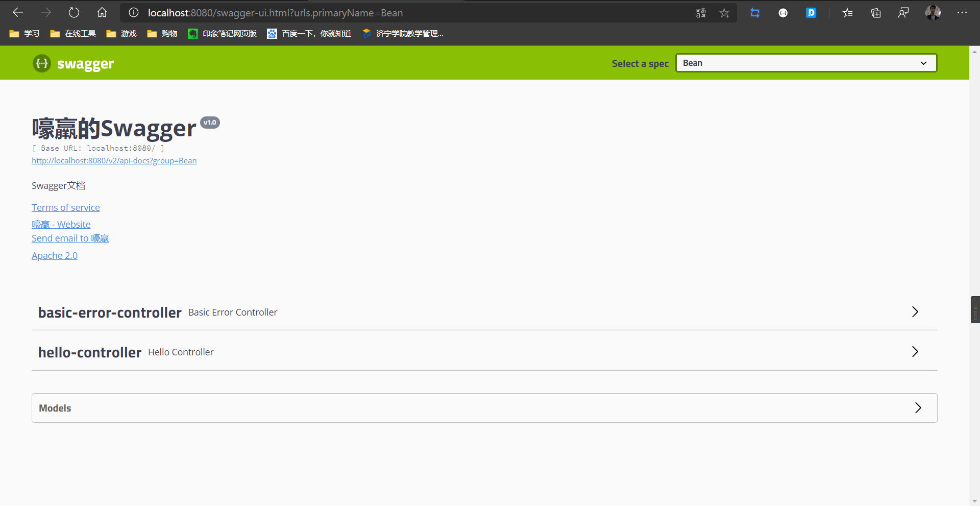Image resolution: width=980 pixels, height=506 pixels.
Task: Expand the Models section chevron
Action: [x=918, y=407]
